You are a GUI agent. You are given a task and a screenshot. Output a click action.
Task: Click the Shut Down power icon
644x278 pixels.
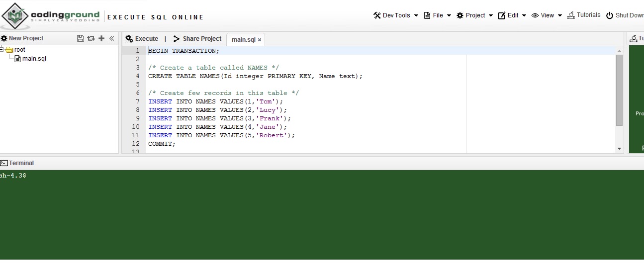click(x=610, y=15)
